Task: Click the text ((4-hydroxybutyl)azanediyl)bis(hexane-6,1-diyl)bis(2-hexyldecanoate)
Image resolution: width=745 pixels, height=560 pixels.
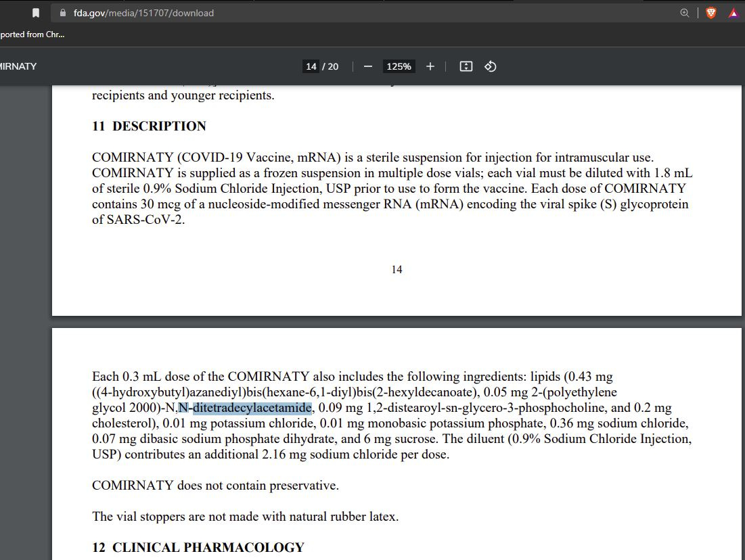Action: point(286,392)
